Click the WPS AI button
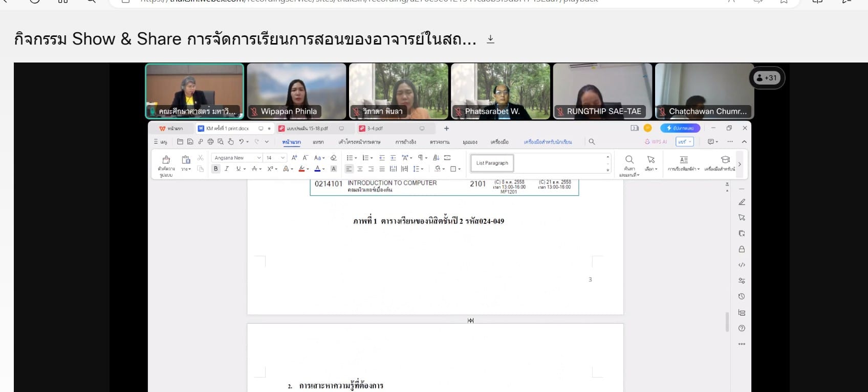 pos(656,142)
